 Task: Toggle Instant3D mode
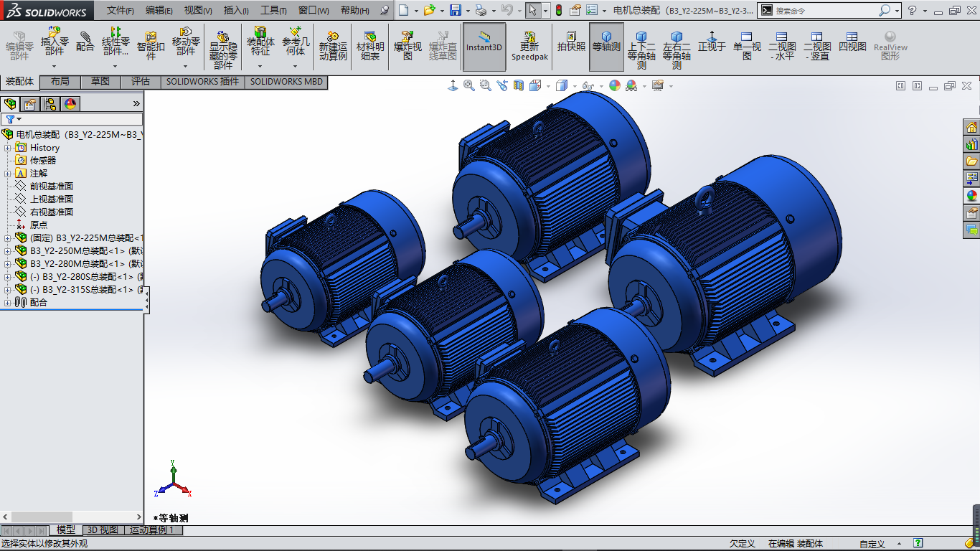pos(484,47)
